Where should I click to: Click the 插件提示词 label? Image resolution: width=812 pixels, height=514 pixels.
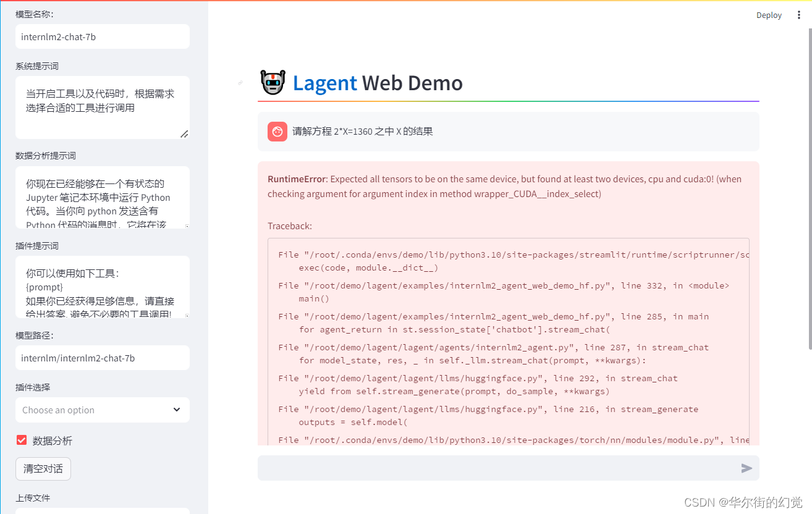click(37, 246)
